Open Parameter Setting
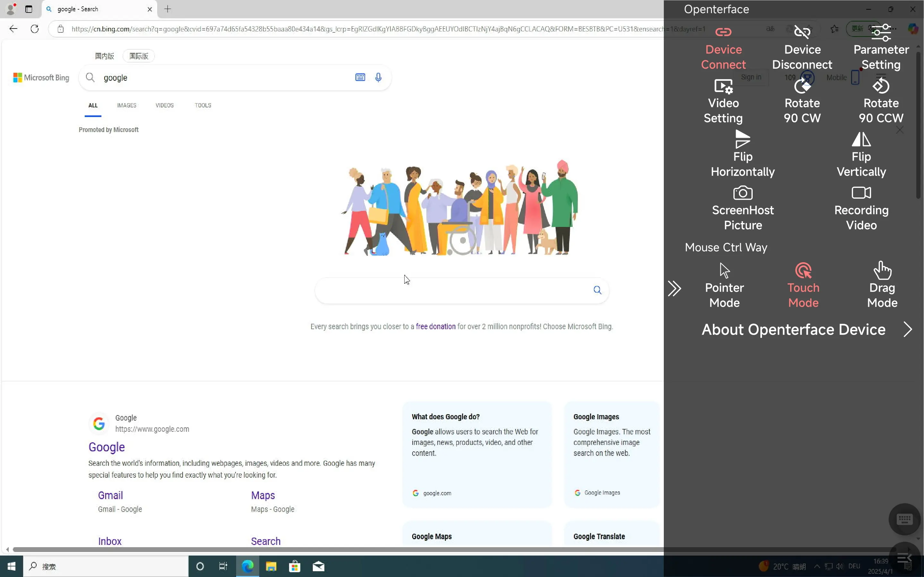 pyautogui.click(x=881, y=33)
